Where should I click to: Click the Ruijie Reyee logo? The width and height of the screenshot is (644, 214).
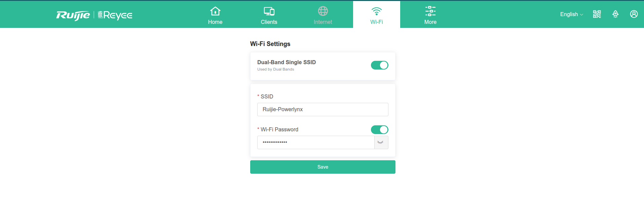click(x=94, y=15)
